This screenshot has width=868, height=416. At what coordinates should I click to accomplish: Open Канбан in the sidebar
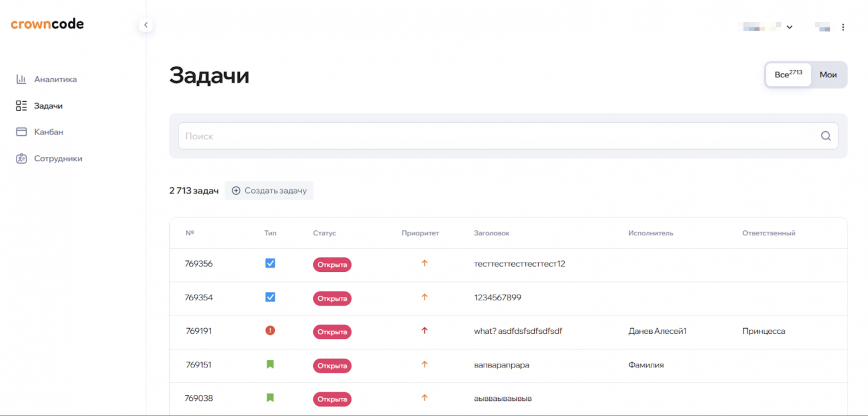tap(48, 132)
